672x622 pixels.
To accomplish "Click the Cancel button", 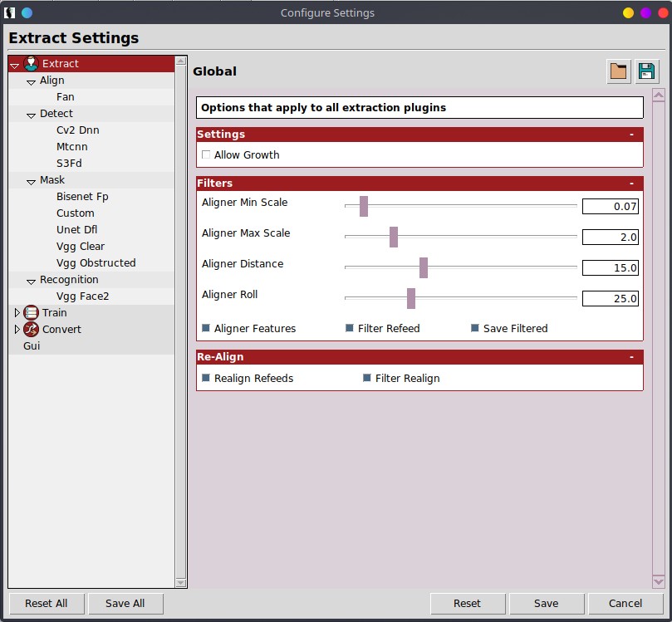I will [x=625, y=603].
